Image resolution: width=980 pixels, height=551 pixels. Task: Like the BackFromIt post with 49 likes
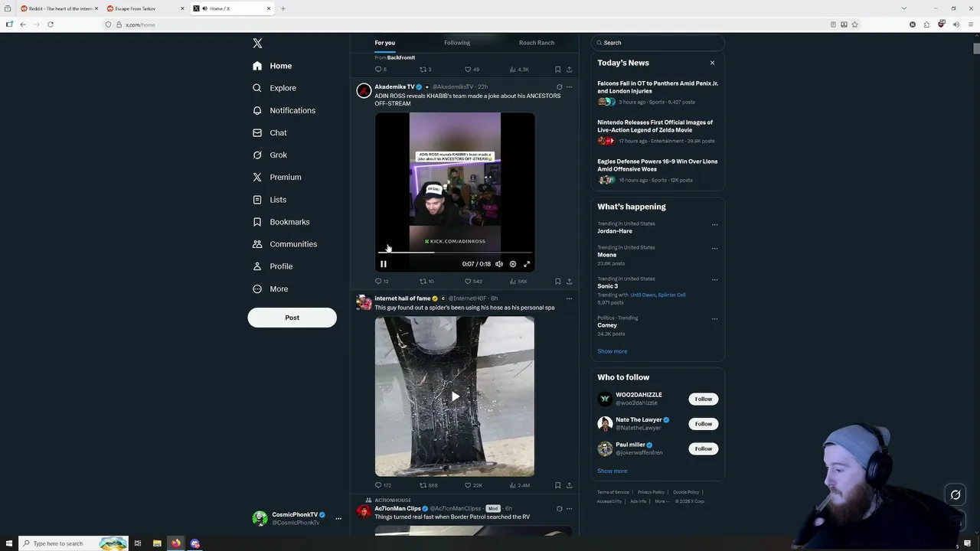tap(472, 70)
